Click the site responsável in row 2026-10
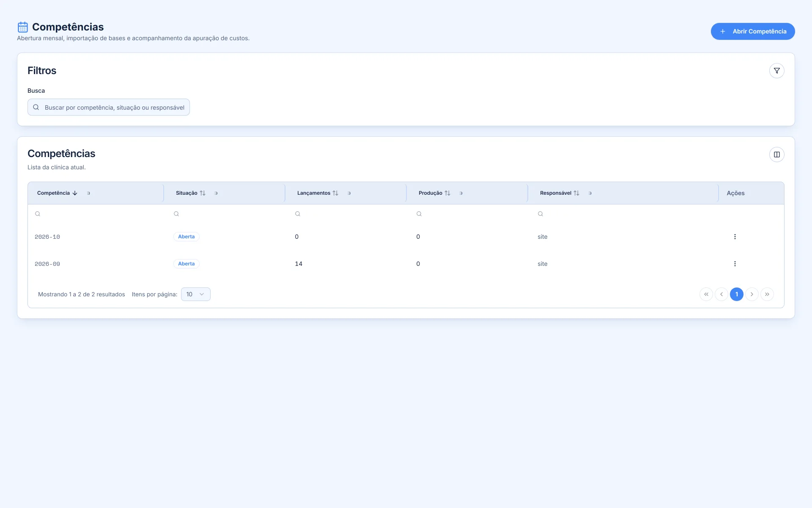Image resolution: width=812 pixels, height=508 pixels. point(542,237)
